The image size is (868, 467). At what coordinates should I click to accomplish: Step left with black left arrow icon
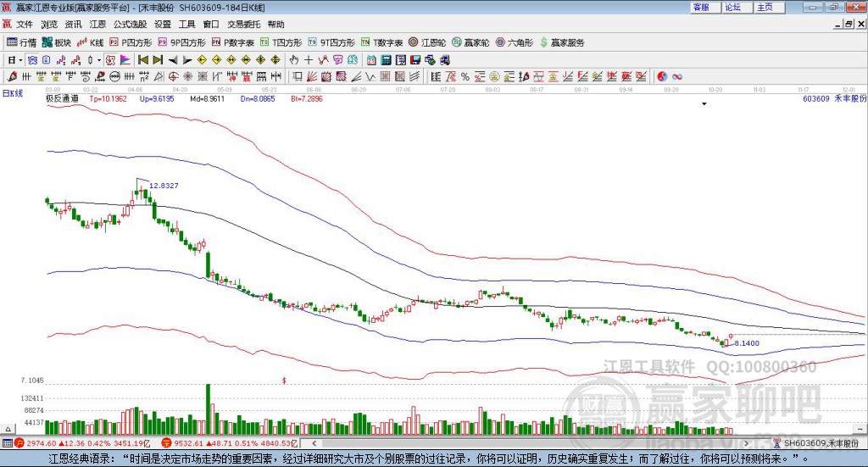point(173,60)
